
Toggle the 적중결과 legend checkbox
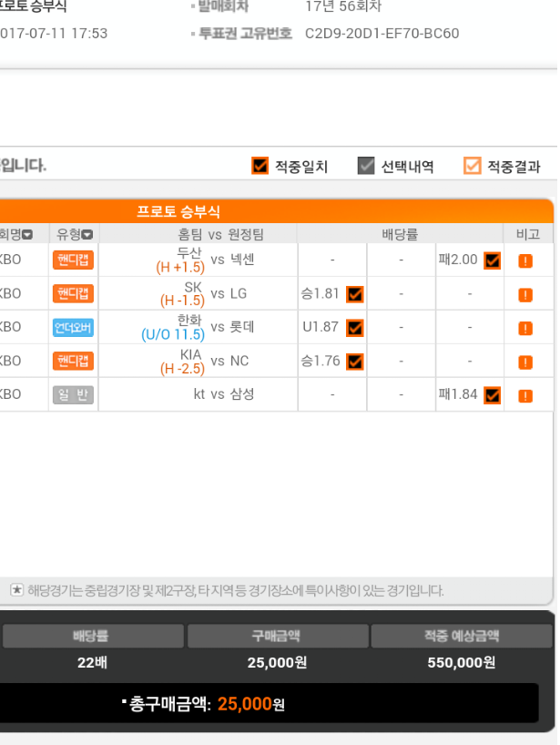pos(472,166)
